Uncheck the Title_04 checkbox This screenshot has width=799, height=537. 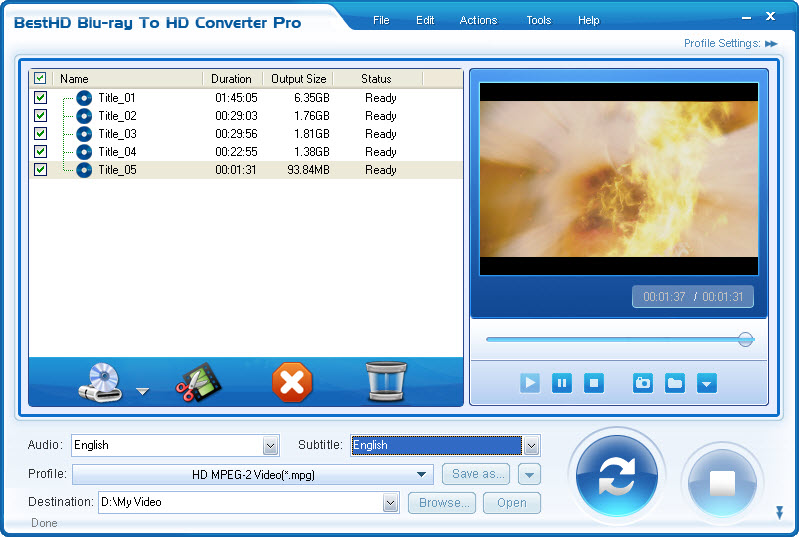click(x=40, y=151)
